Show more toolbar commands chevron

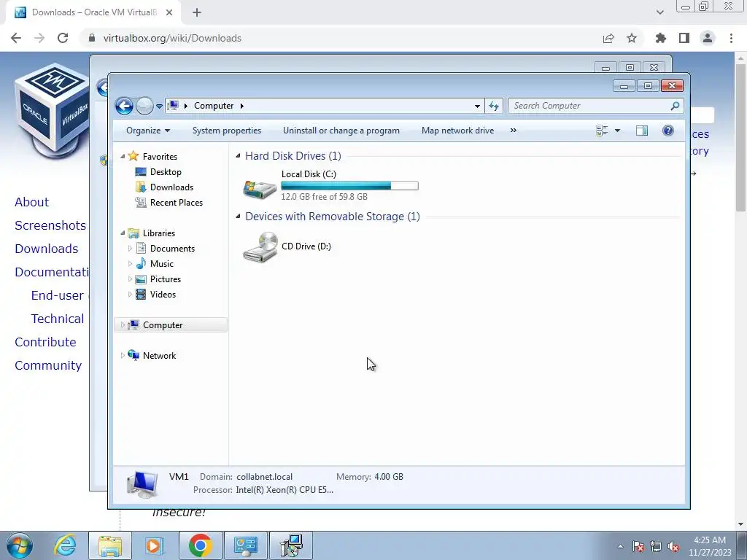click(x=513, y=131)
